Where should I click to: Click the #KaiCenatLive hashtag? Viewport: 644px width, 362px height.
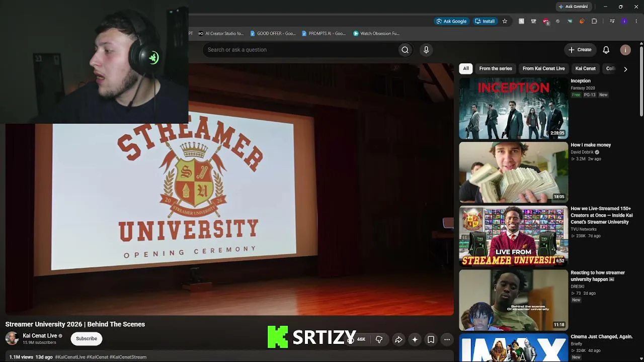click(x=70, y=357)
